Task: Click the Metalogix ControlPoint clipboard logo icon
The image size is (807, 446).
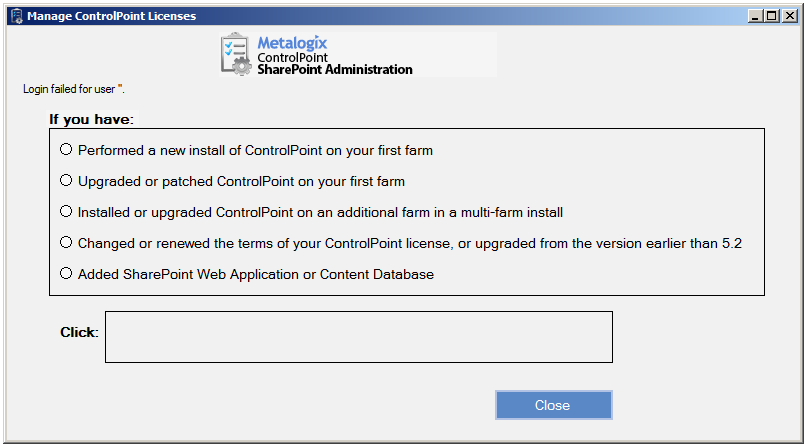Action: click(236, 54)
